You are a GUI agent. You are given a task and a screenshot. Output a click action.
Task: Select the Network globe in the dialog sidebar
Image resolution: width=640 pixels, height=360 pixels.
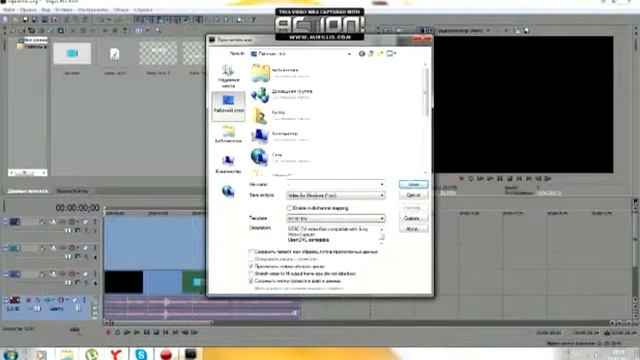click(x=228, y=191)
